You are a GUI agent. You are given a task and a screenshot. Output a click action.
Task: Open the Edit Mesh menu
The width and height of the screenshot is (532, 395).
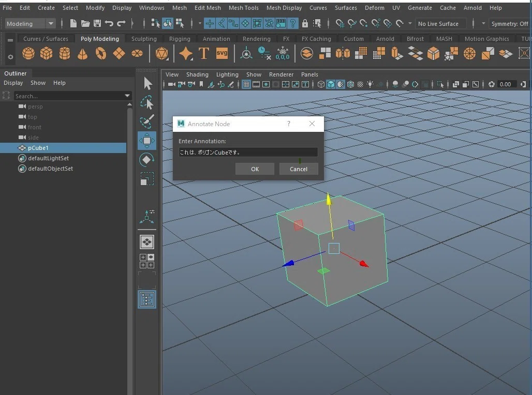tap(208, 8)
